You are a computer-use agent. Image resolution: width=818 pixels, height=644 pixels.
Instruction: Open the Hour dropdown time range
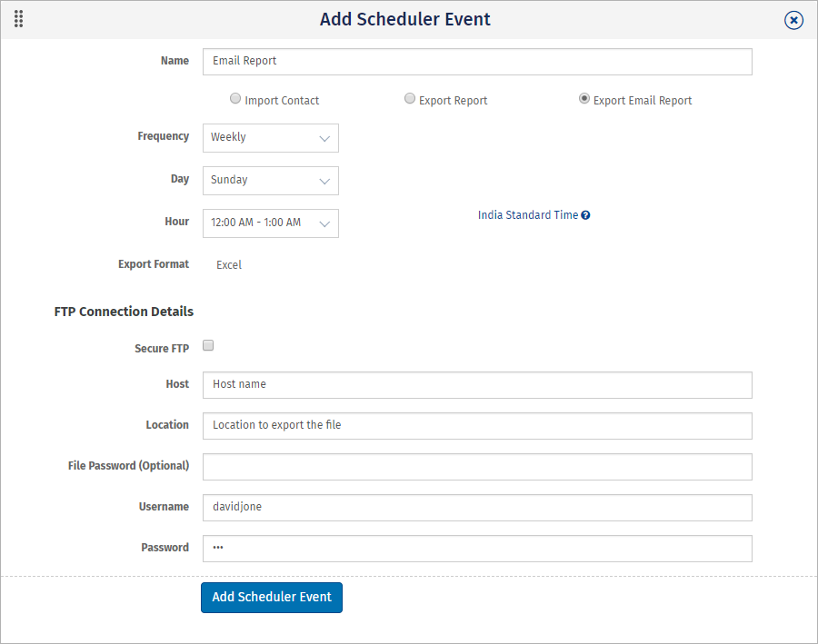pos(271,223)
